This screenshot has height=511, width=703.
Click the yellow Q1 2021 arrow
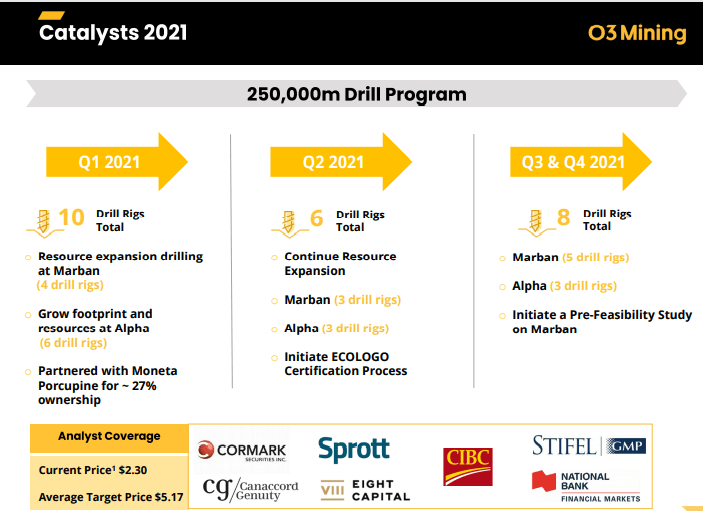coord(117,162)
